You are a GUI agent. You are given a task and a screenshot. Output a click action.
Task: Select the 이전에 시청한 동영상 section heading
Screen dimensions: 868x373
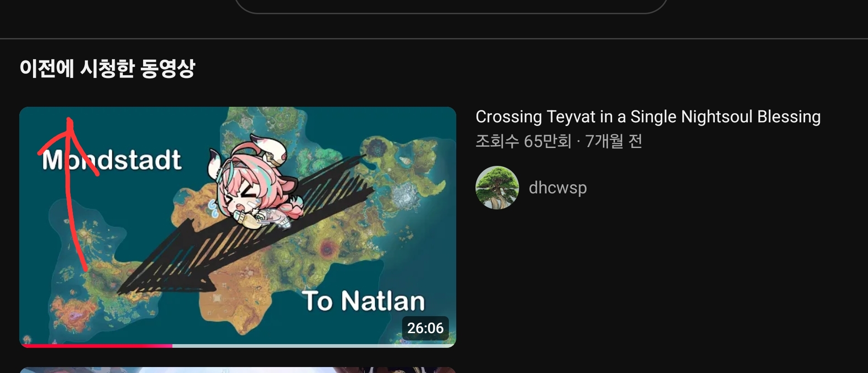pyautogui.click(x=107, y=69)
